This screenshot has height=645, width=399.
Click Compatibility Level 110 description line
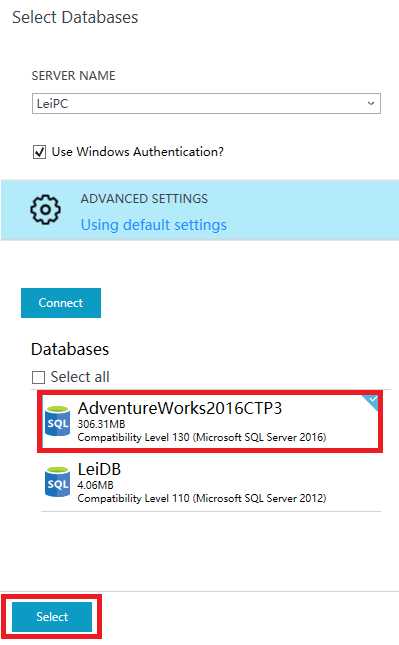click(202, 498)
